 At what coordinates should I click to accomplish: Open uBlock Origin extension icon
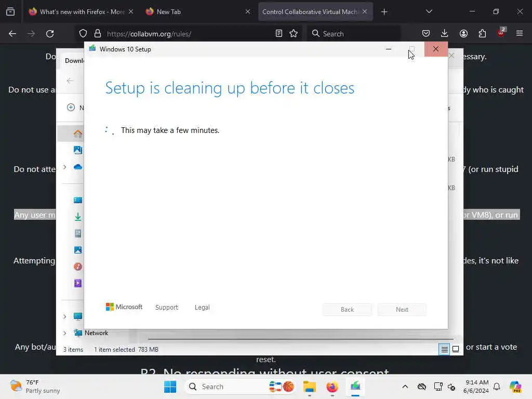[x=501, y=33]
